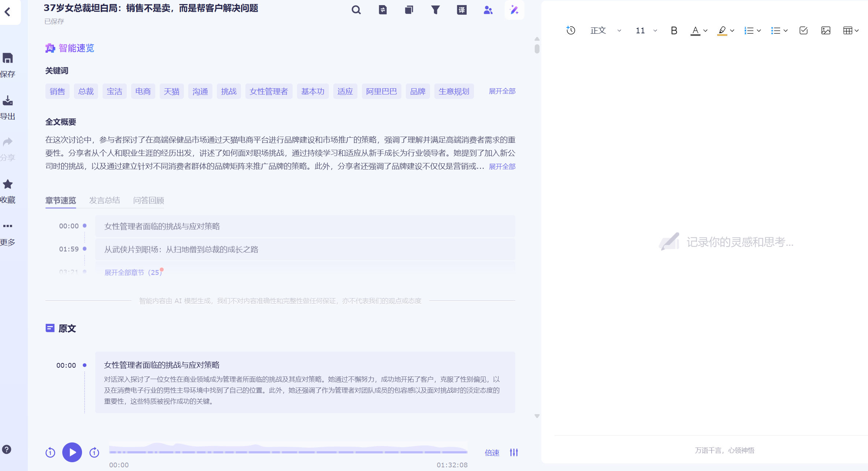Image resolution: width=868 pixels, height=471 pixels.
Task: Switch to the 发言总结 tab
Action: 104,200
